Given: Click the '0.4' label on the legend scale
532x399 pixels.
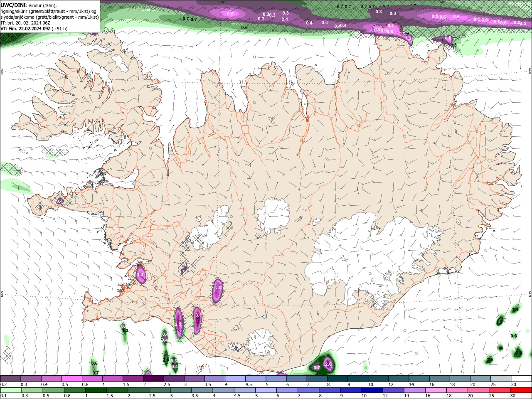Looking at the screenshot, I should pos(44,384).
